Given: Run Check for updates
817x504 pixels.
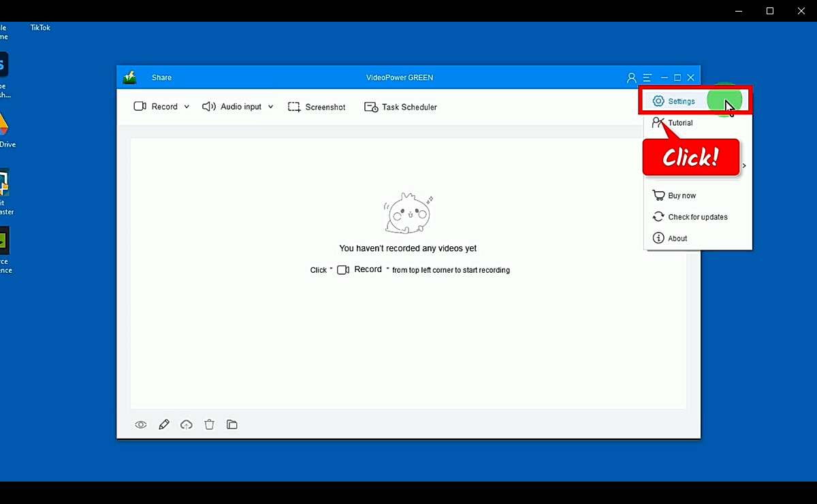Looking at the screenshot, I should [x=697, y=216].
